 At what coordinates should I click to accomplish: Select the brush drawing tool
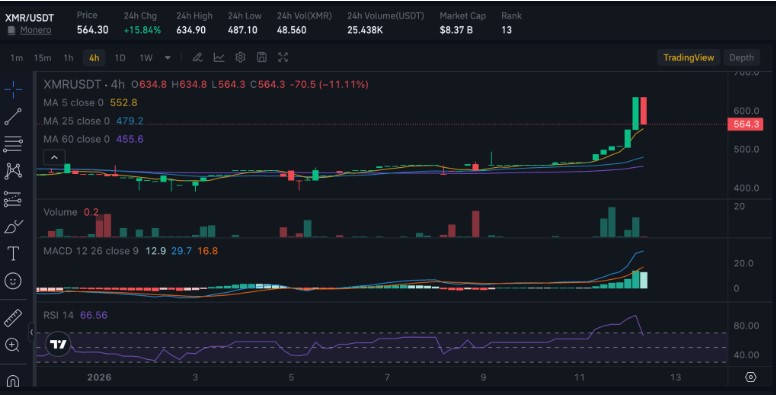(x=13, y=227)
